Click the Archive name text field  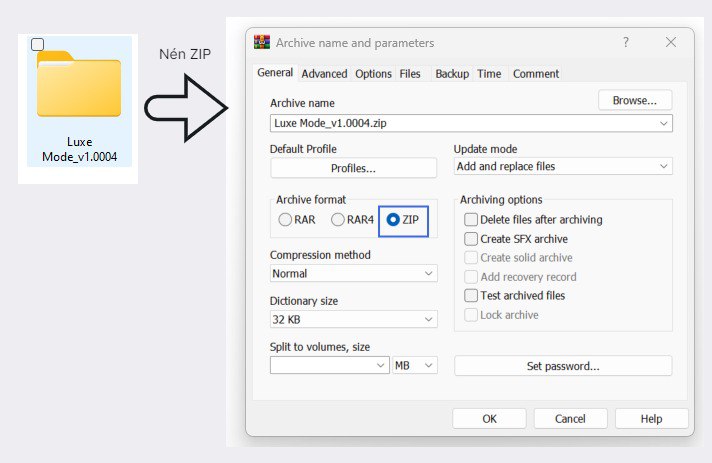pos(460,123)
